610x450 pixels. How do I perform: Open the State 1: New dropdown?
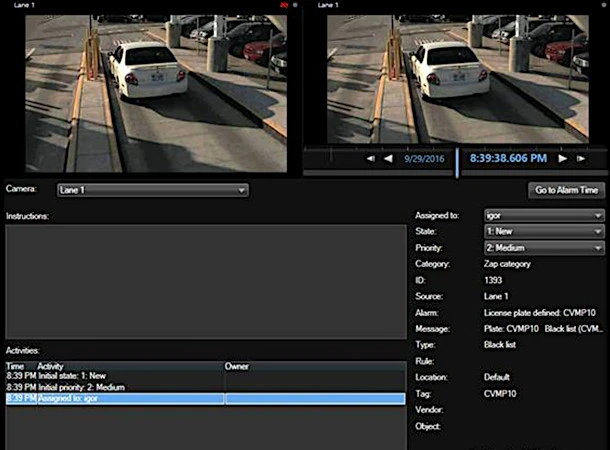tap(544, 231)
